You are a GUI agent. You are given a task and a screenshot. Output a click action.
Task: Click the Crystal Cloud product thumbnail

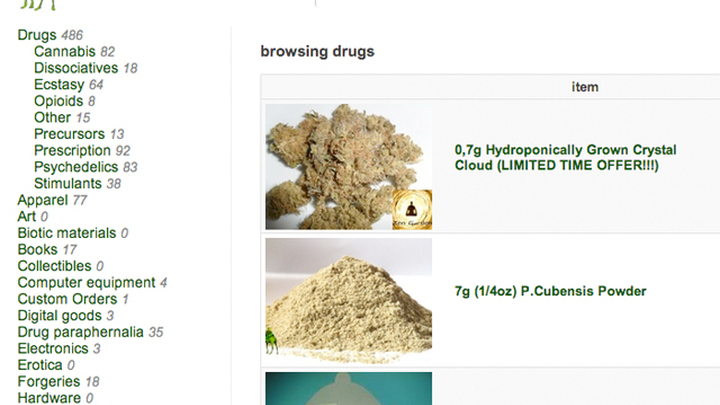(349, 167)
